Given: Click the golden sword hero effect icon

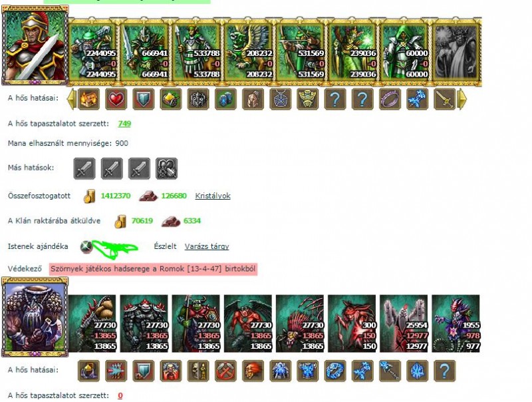Looking at the screenshot, I should 444,99.
